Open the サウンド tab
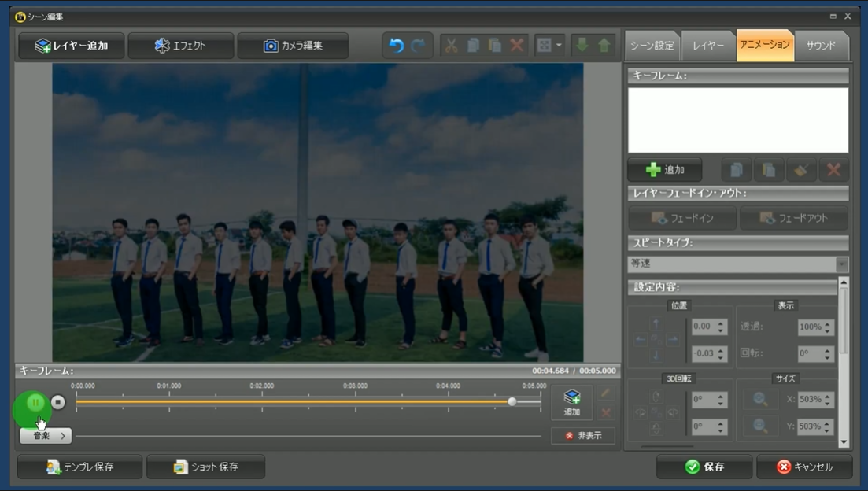Screen dimensions: 868x491 821,46
